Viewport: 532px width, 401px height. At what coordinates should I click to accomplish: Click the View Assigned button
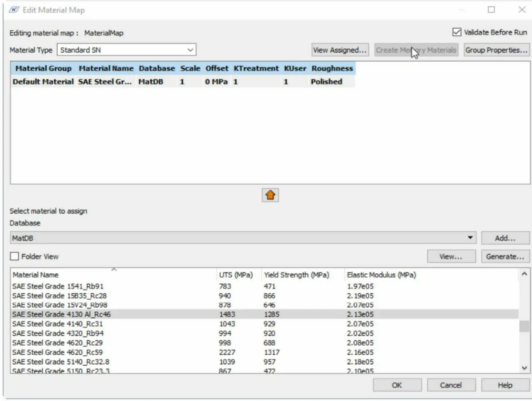[340, 50]
